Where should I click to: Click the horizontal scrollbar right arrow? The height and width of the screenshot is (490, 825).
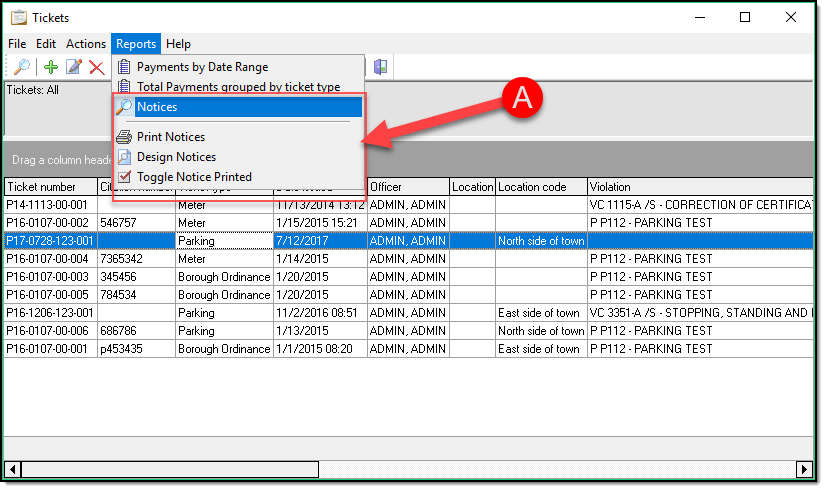(803, 469)
